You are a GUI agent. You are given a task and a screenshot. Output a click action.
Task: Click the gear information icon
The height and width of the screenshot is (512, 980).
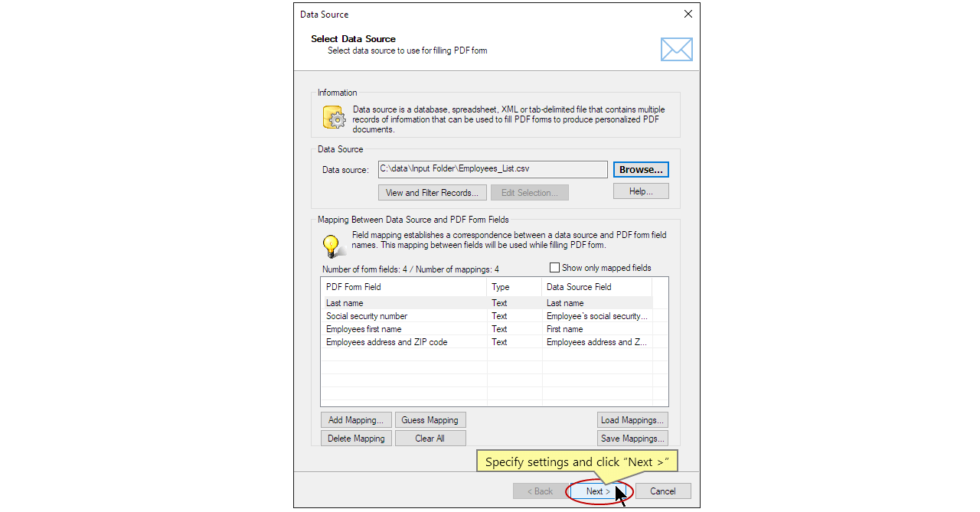pyautogui.click(x=334, y=117)
